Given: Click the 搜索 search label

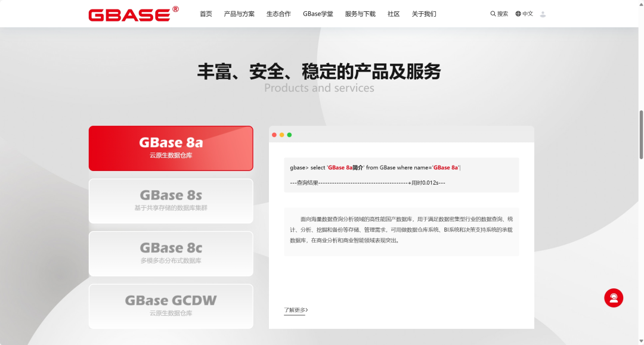Looking at the screenshot, I should click(502, 14).
